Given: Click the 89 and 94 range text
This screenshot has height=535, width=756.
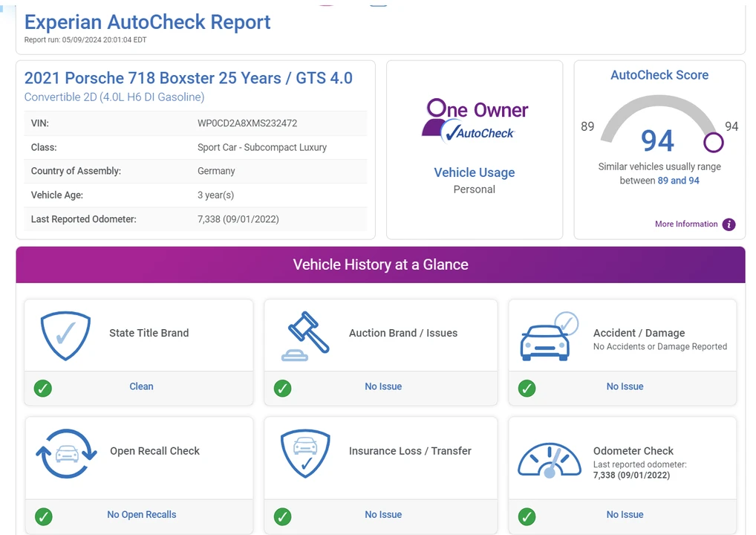Looking at the screenshot, I should [x=678, y=181].
